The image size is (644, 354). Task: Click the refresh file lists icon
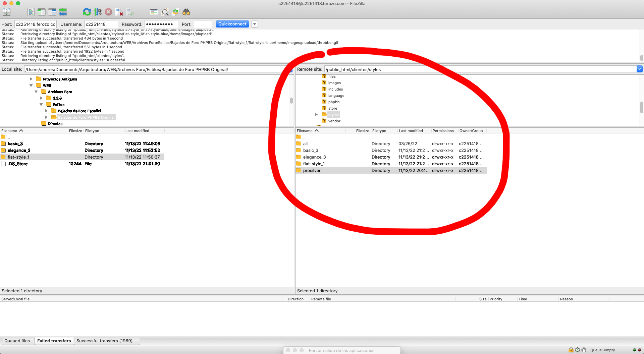pyautogui.click(x=87, y=12)
